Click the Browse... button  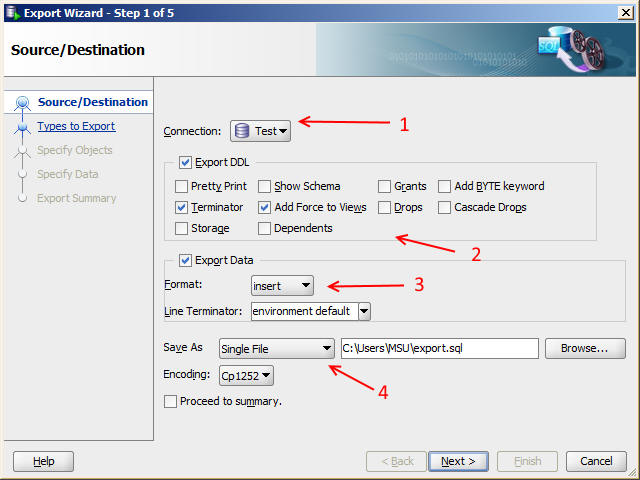pyautogui.click(x=585, y=348)
